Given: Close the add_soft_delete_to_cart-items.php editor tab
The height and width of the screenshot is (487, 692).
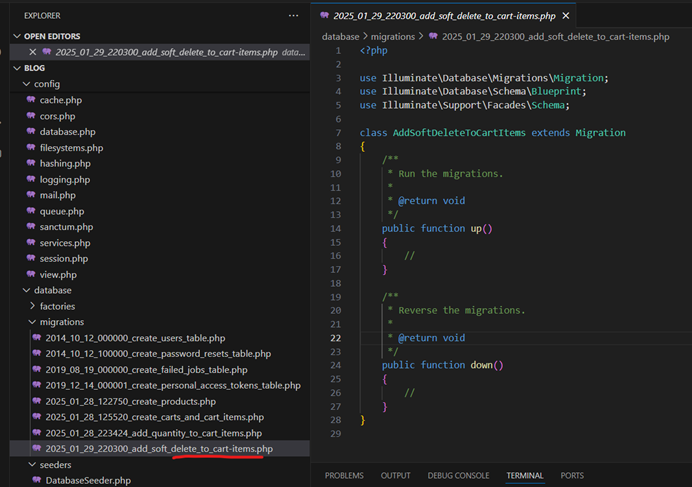Looking at the screenshot, I should 566,16.
